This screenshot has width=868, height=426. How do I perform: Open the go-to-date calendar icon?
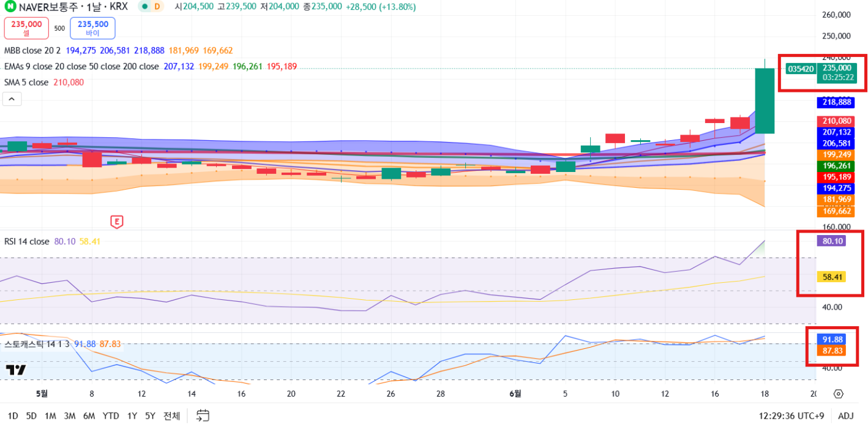tap(203, 416)
